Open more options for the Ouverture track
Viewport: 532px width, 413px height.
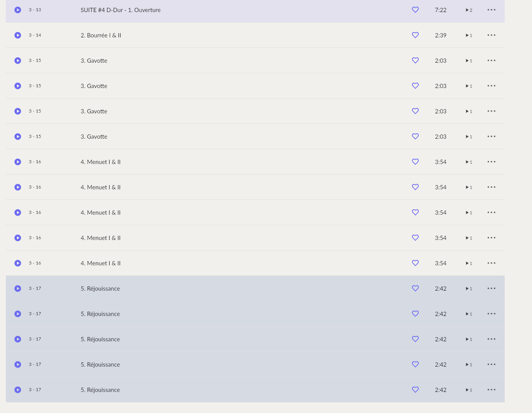tap(491, 10)
